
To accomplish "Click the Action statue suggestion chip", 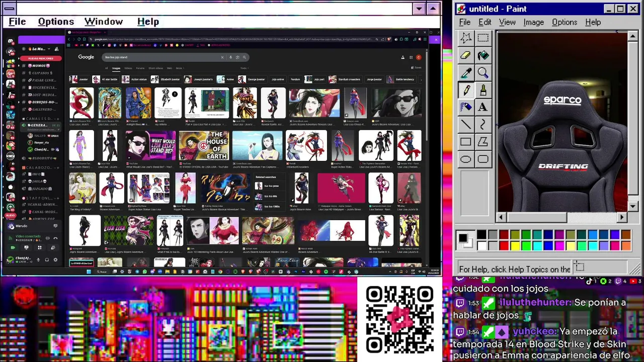I will tap(135, 79).
